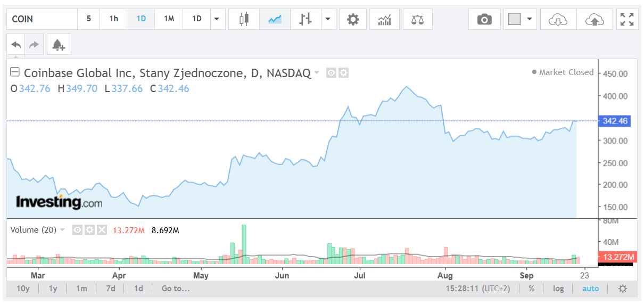Select area chart type icon

tap(275, 19)
